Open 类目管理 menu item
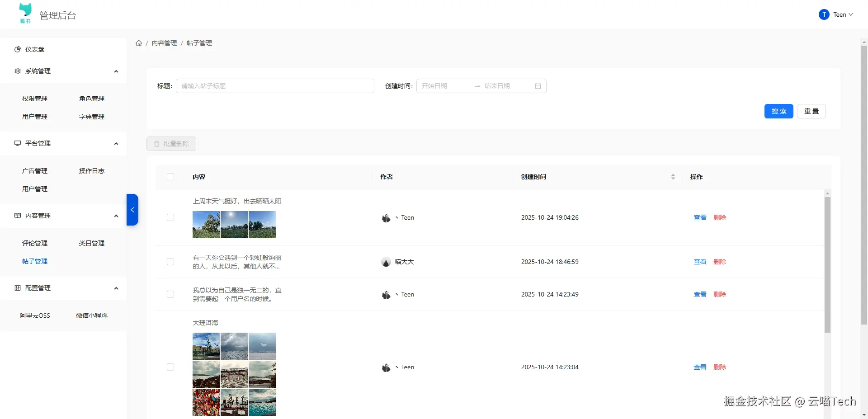 point(92,243)
